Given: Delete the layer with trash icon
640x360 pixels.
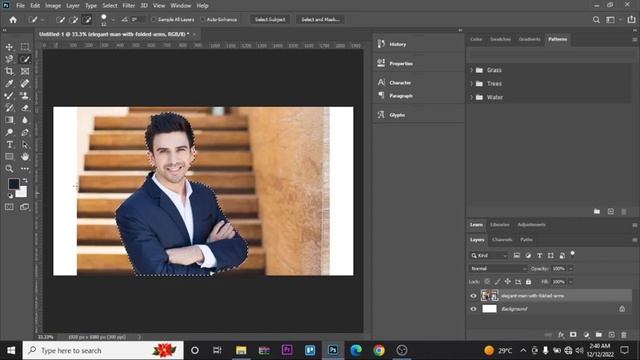Looking at the screenshot, I should tap(624, 335).
